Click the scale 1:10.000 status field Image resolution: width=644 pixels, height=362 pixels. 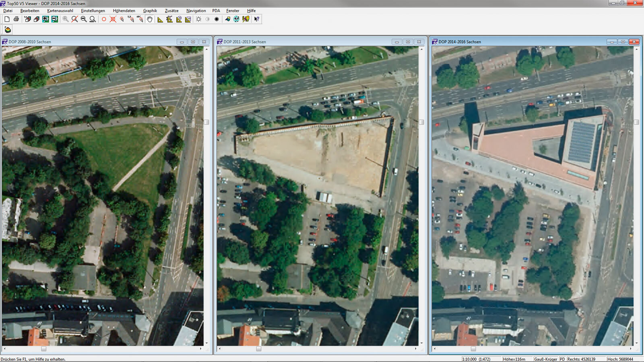pos(481,359)
